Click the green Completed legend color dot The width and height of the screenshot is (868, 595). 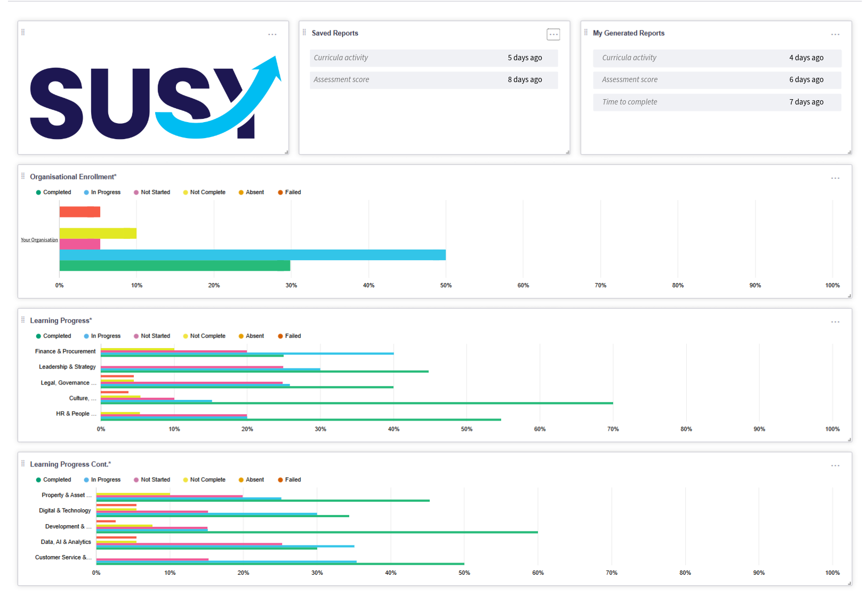tap(37, 192)
